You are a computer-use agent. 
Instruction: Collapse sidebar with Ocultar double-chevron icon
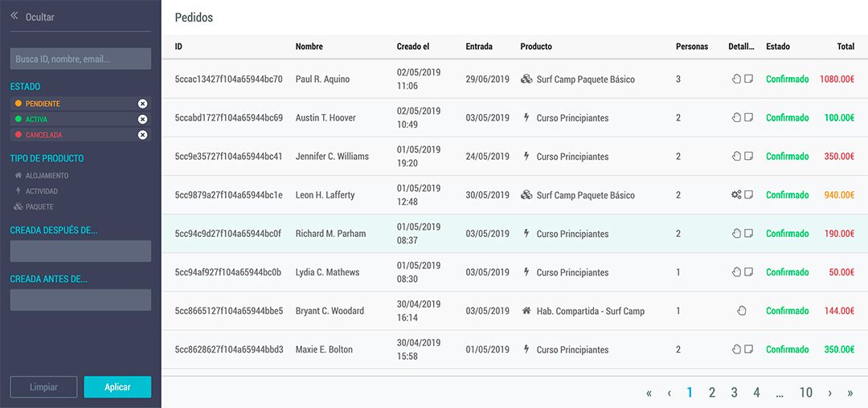pos(14,16)
